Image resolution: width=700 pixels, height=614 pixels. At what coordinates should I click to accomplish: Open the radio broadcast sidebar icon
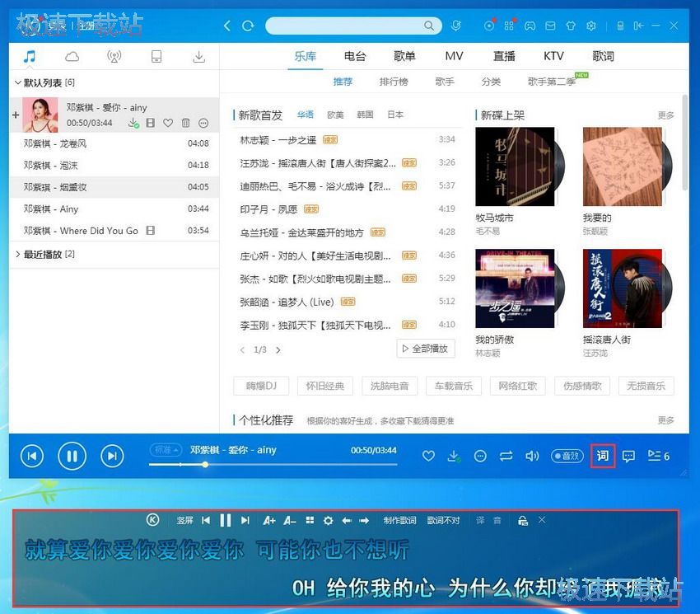114,57
